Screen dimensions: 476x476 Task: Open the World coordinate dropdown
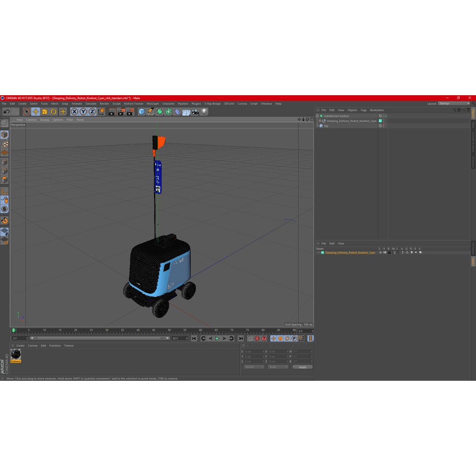click(254, 367)
